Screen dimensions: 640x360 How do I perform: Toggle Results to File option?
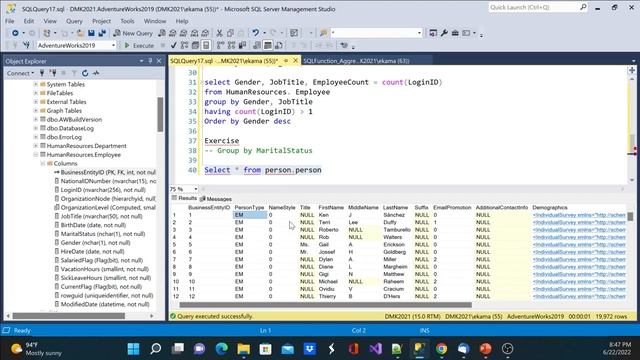pyautogui.click(x=279, y=45)
